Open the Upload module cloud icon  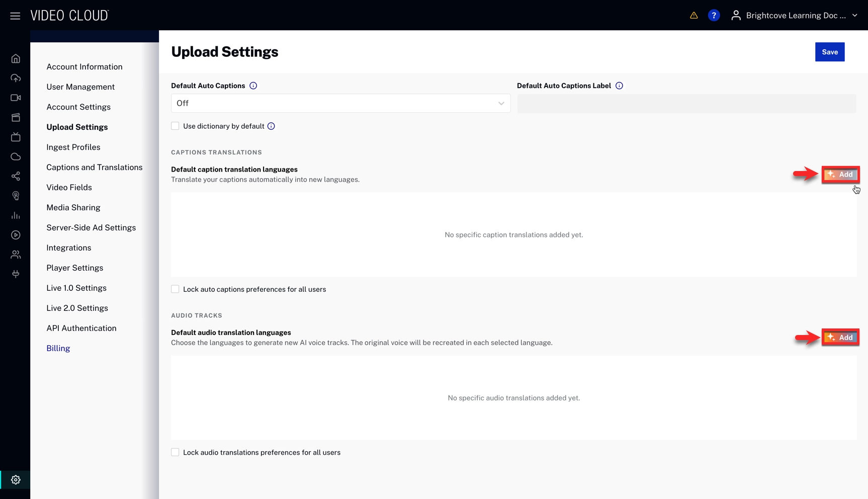tap(16, 78)
